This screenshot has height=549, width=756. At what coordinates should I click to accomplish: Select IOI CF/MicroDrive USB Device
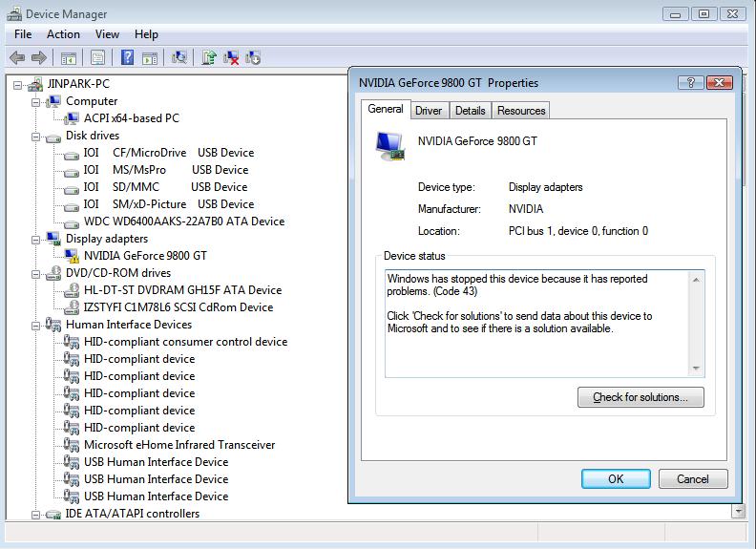click(x=169, y=153)
